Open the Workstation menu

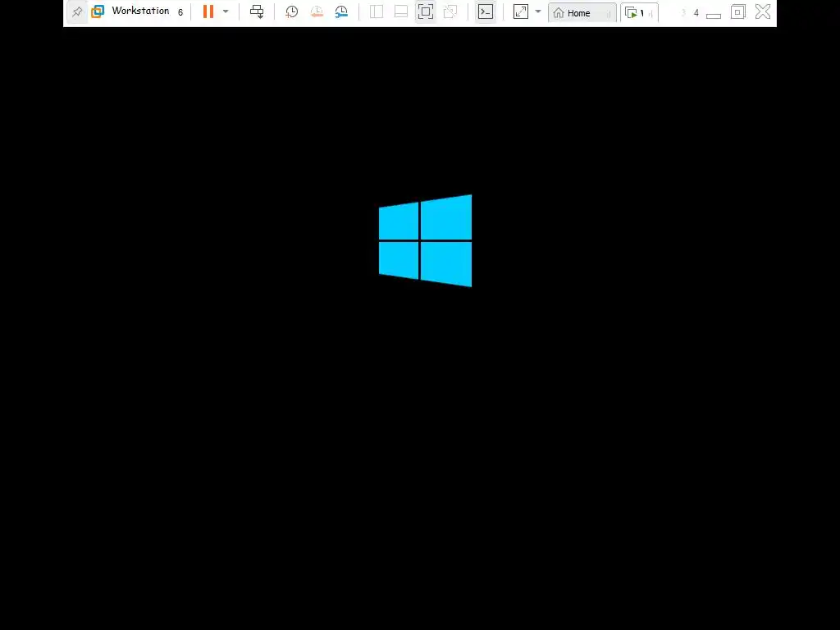tap(141, 11)
